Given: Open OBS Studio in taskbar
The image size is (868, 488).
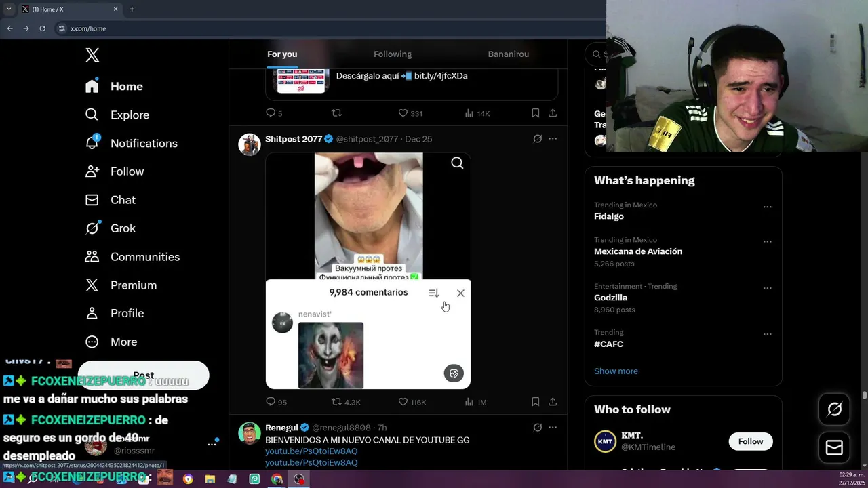Looking at the screenshot, I should coord(299,479).
